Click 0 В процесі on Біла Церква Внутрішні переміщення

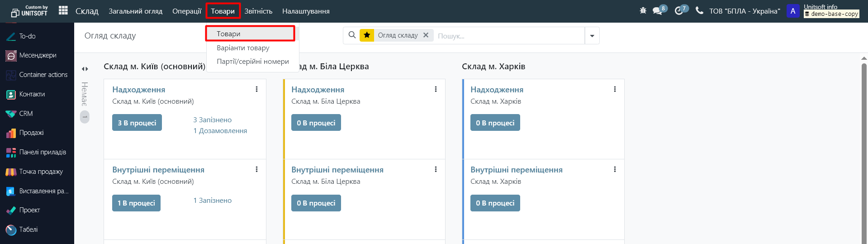coord(316,203)
